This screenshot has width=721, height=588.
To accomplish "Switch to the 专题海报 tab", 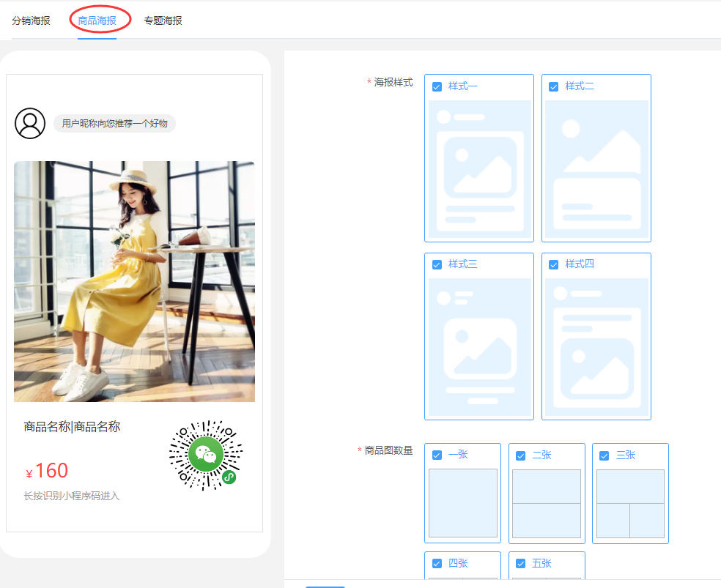I will (x=163, y=21).
